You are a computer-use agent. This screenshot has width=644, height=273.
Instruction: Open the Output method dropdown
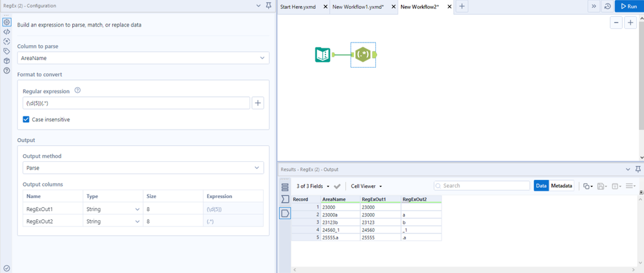[x=143, y=168]
